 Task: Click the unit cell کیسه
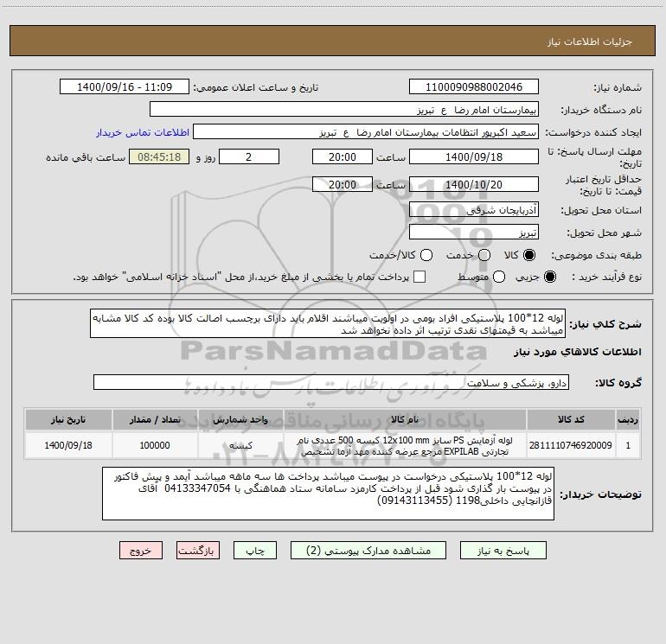pyautogui.click(x=240, y=445)
